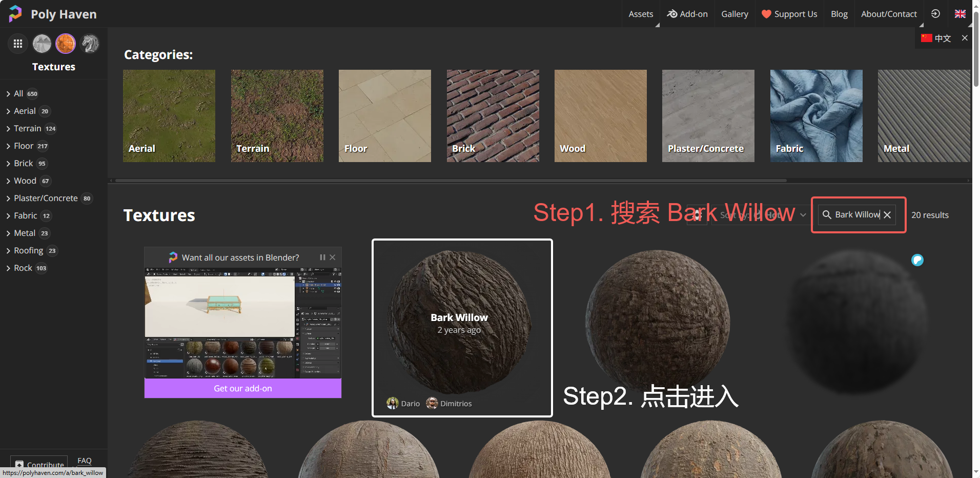
Task: Click the 650 count badge beside All
Action: (32, 94)
